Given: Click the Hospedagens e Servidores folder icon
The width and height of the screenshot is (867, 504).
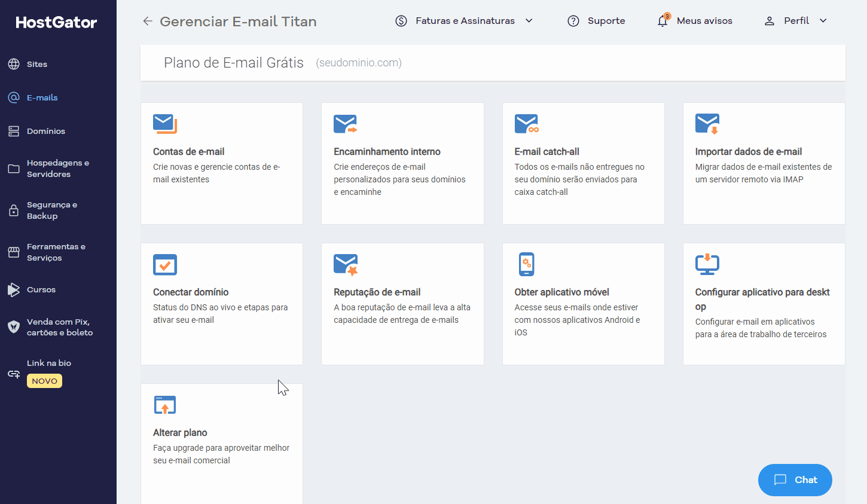Looking at the screenshot, I should [x=14, y=169].
